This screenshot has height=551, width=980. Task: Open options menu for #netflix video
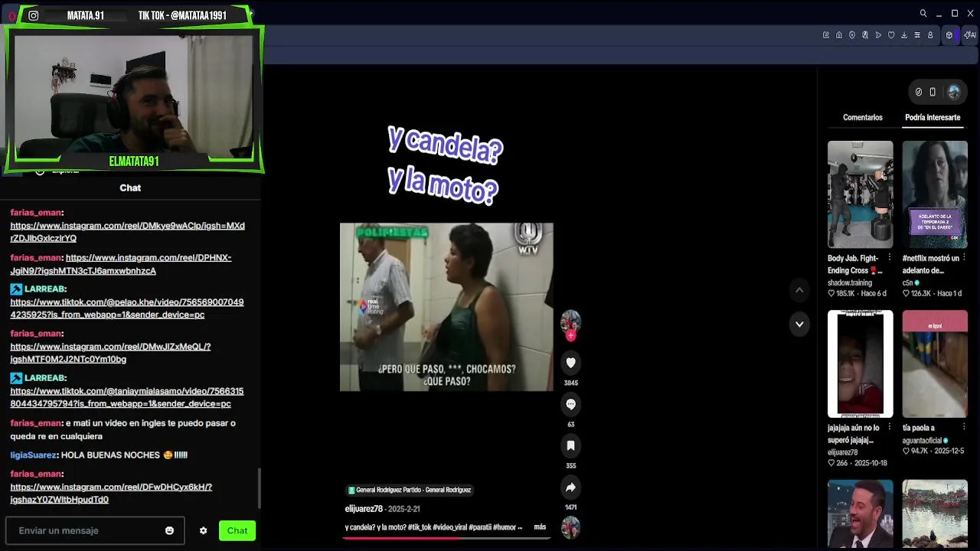964,258
